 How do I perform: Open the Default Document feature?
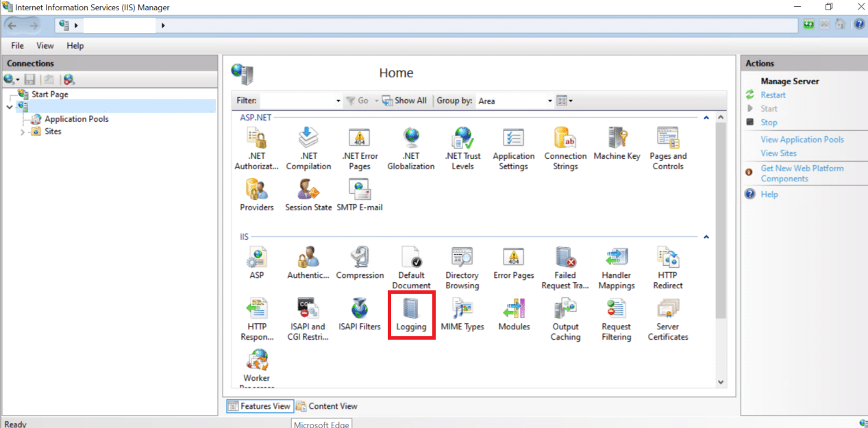[411, 268]
